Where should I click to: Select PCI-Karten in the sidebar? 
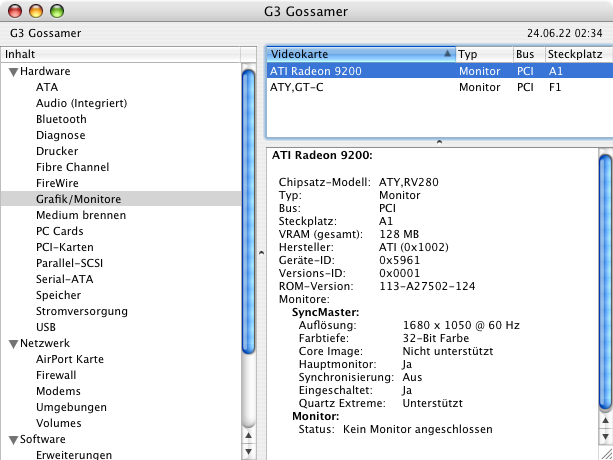tap(65, 247)
